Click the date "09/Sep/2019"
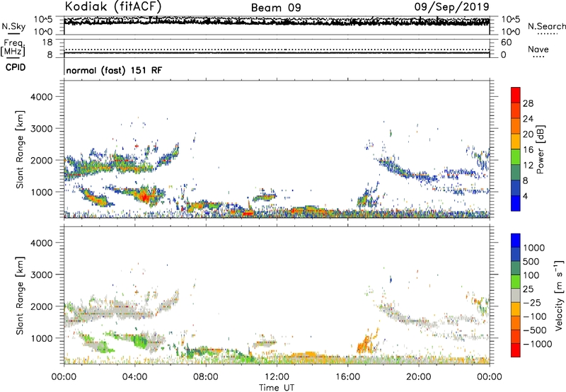Image resolution: width=566 pixels, height=392 pixels. [x=451, y=6]
